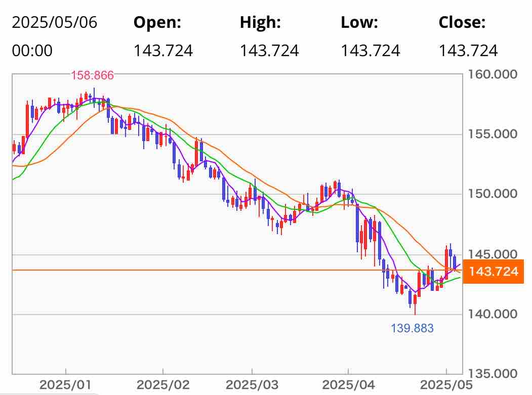532x395 pixels.
Task: Click the Close price value 143.724
Action: coord(468,51)
